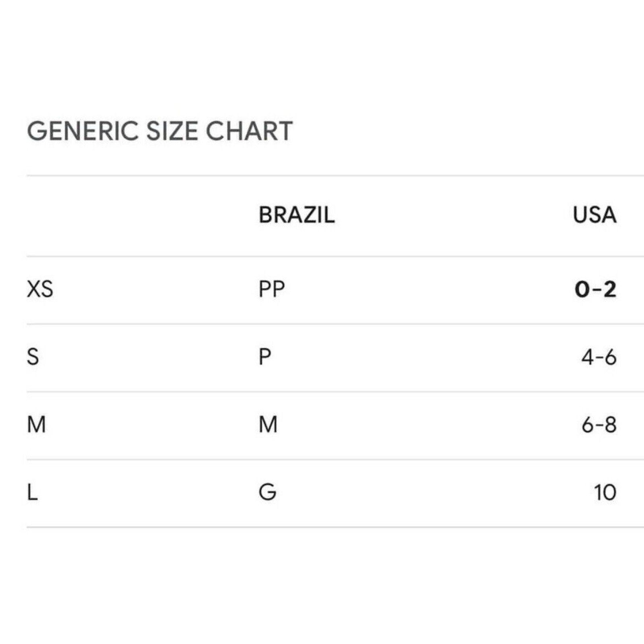The width and height of the screenshot is (644, 644).
Task: Select the M cell under BRAZIL
Action: (x=268, y=424)
